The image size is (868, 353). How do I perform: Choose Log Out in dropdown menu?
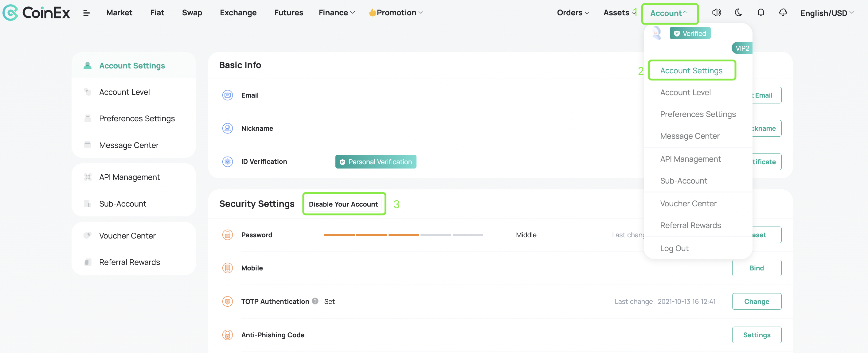pyautogui.click(x=674, y=248)
